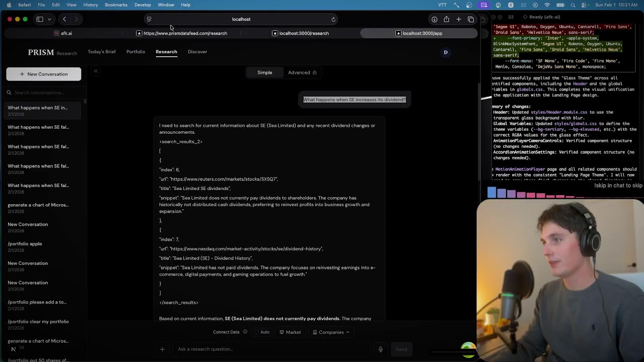Click the Reuters URL text in results
This screenshot has height=362, width=644.
pyautogui.click(x=223, y=179)
